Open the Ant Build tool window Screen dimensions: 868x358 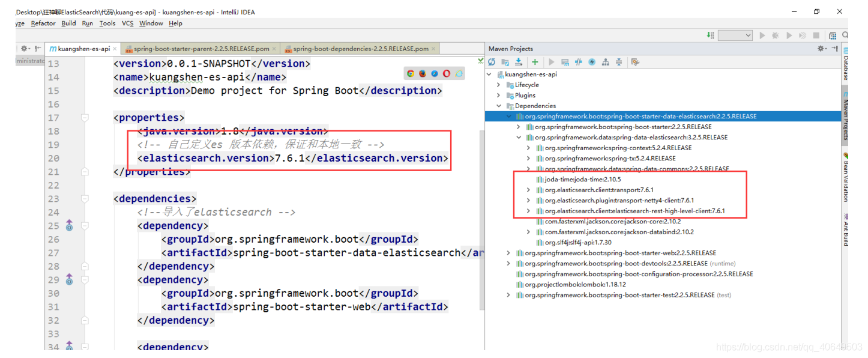pos(846,229)
